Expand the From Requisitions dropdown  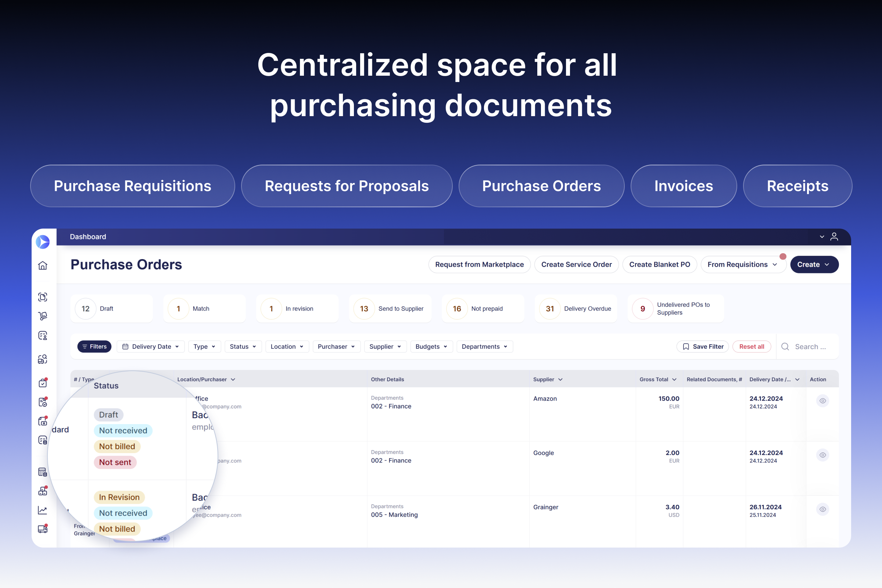(x=743, y=264)
